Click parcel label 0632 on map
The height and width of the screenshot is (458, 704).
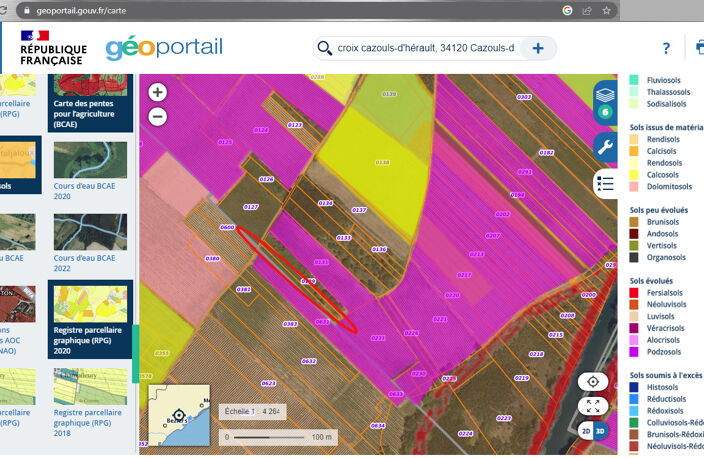click(309, 361)
